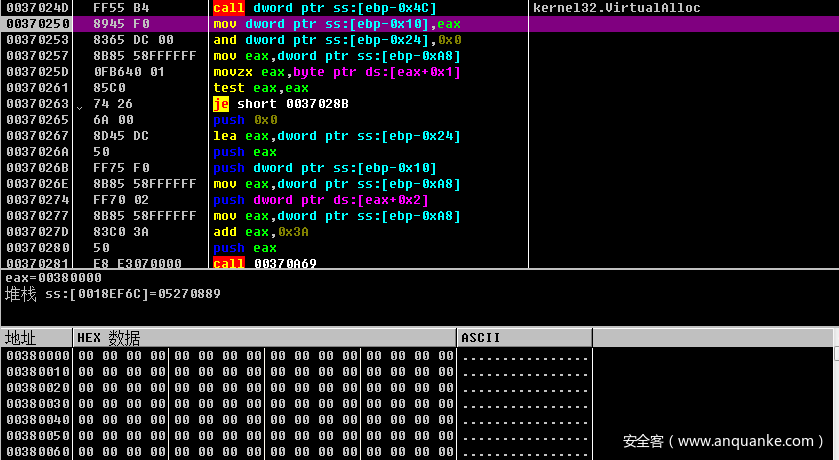The height and width of the screenshot is (460, 839).
Task: Click dump row address 00380040
Action: tap(38, 420)
